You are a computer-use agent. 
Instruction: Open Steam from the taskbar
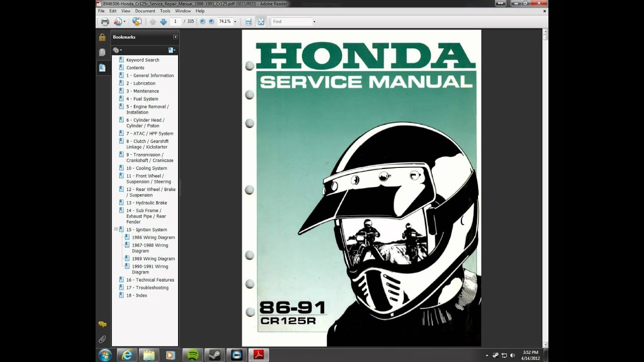(x=214, y=355)
